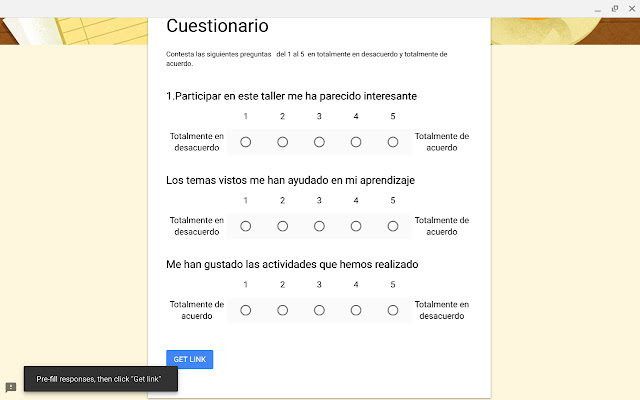Choose option 1 for temas vistos aprendizaje question
Viewport: 640px width, 400px height.
point(246,226)
